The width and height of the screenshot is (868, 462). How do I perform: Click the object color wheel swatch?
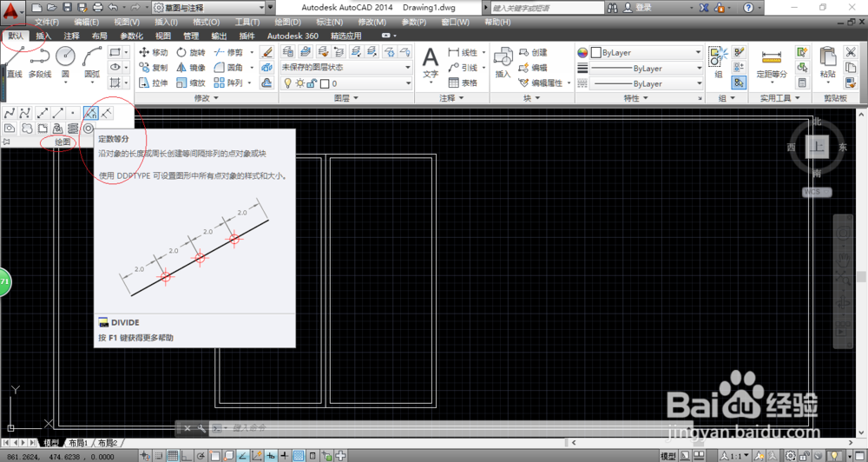[x=582, y=53]
